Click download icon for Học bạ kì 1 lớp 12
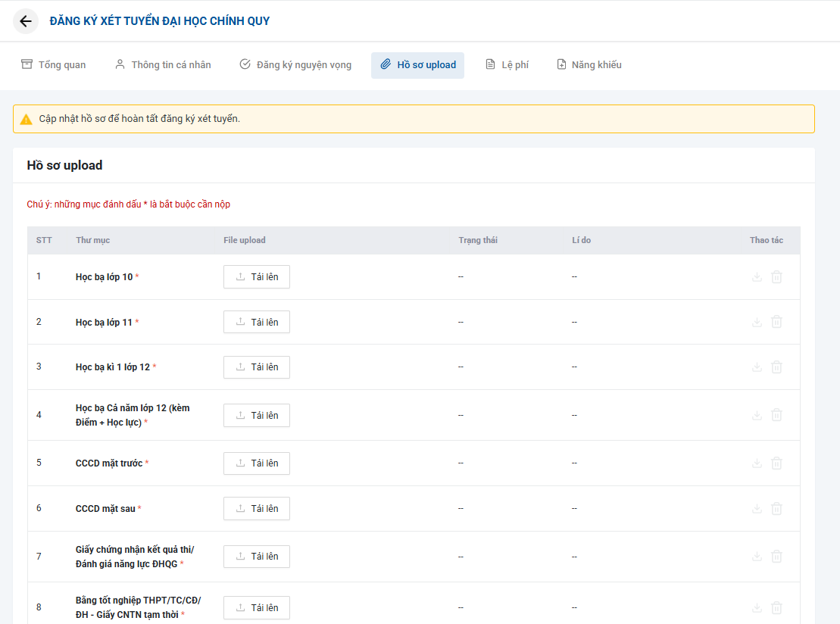840x624 pixels. click(x=756, y=367)
